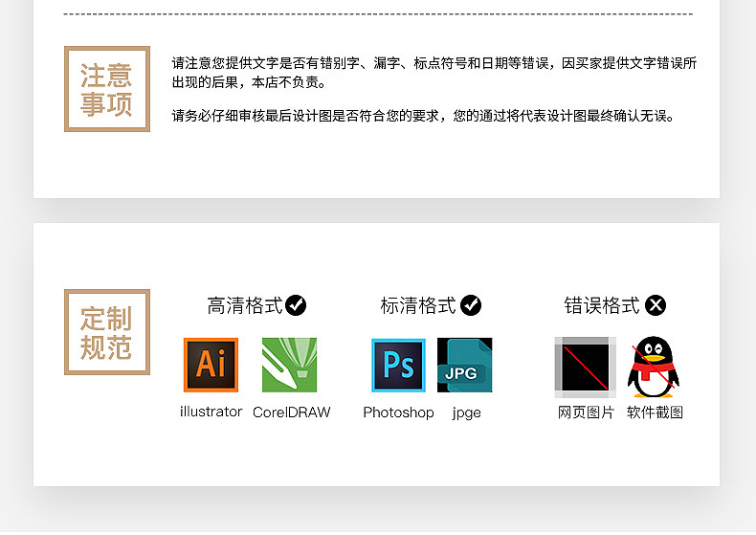Click the Photoshop Ps icon

tap(398, 365)
